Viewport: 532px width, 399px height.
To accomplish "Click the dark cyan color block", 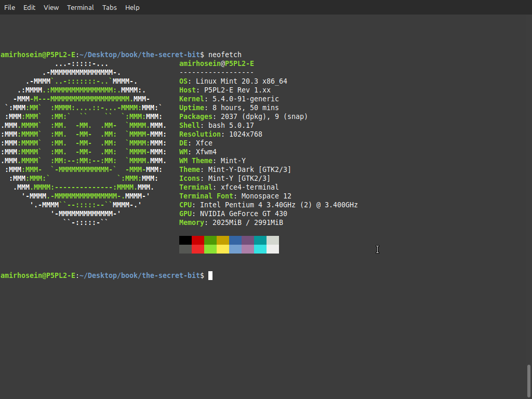I will click(x=260, y=240).
